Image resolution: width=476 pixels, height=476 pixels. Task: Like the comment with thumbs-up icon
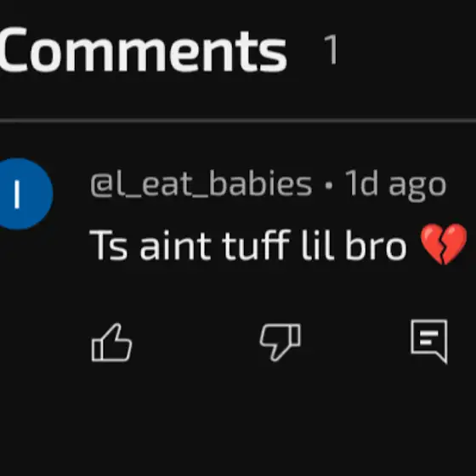tap(111, 343)
